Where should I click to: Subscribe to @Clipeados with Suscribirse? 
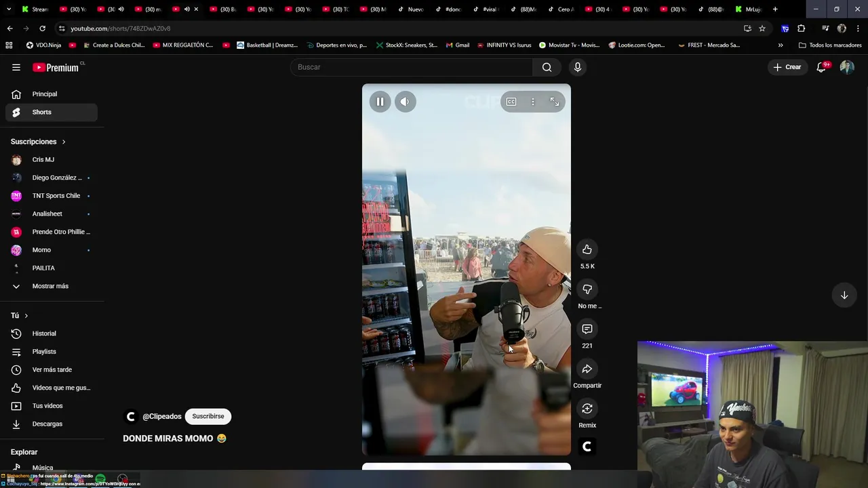(208, 416)
